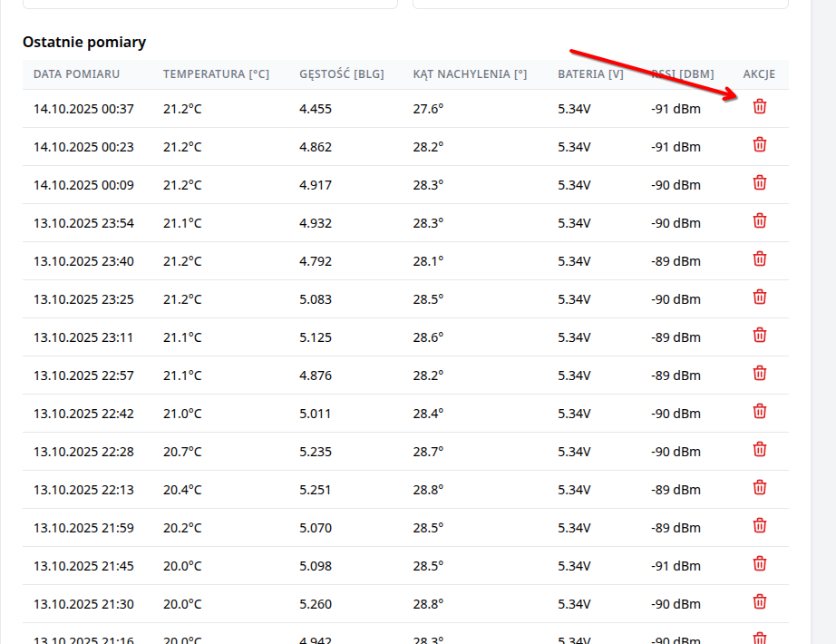Remove the 13.10.2025 21:30 entry

click(x=760, y=602)
